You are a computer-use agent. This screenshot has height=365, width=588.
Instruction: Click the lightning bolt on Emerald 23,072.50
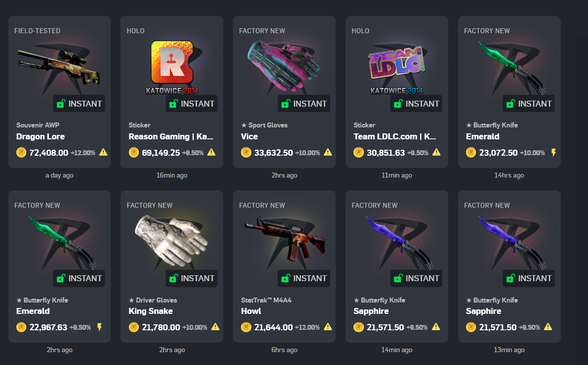point(553,152)
